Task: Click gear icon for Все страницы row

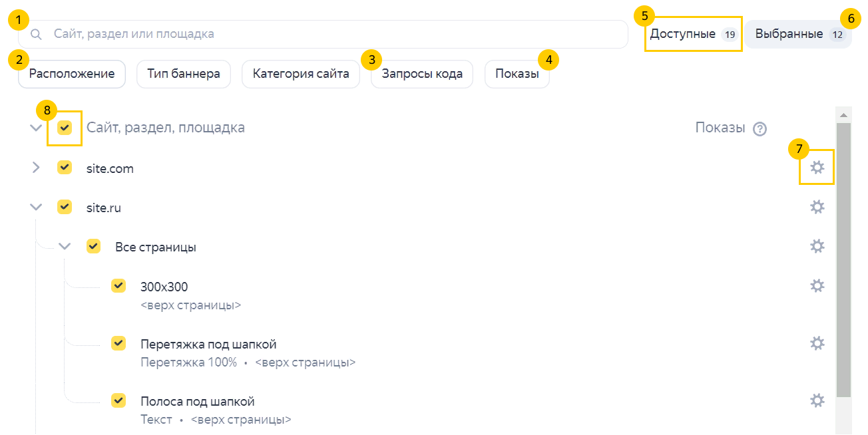Action: (x=817, y=246)
